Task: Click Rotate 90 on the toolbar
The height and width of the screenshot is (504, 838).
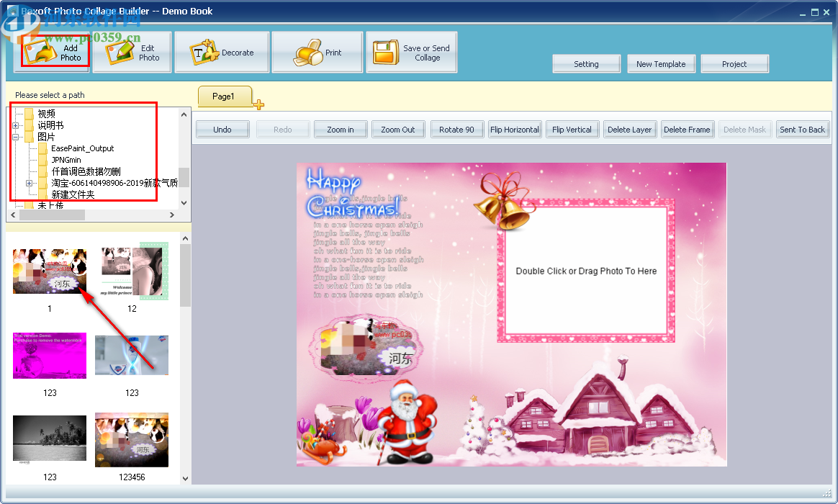Action: click(x=456, y=130)
